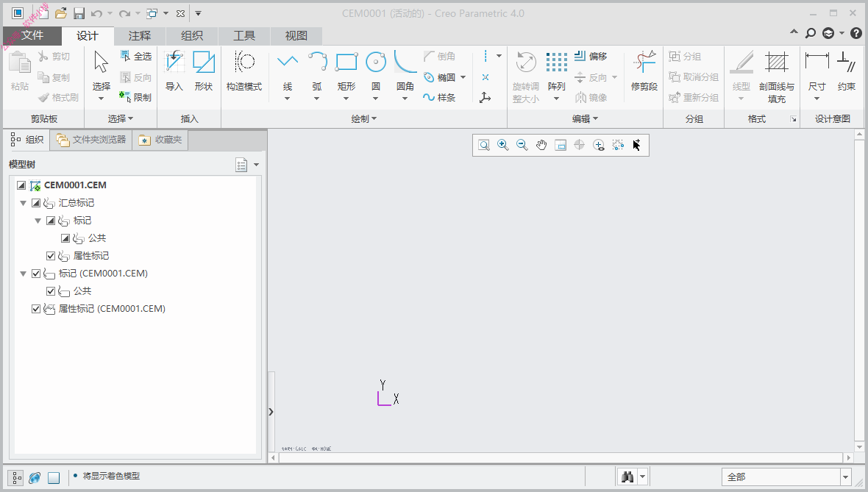Switch to the 组织 ribbon tab
Image resolution: width=868 pixels, height=492 pixels.
tap(191, 36)
